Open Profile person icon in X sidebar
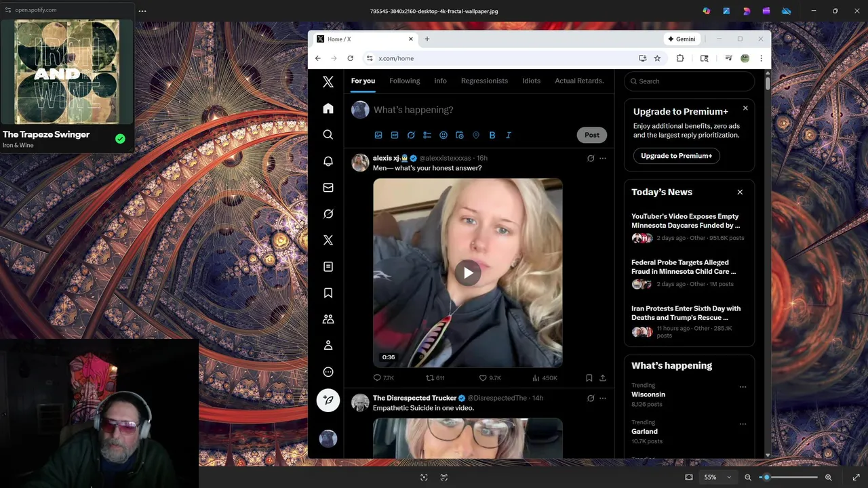The height and width of the screenshot is (488, 868). pos(328,345)
